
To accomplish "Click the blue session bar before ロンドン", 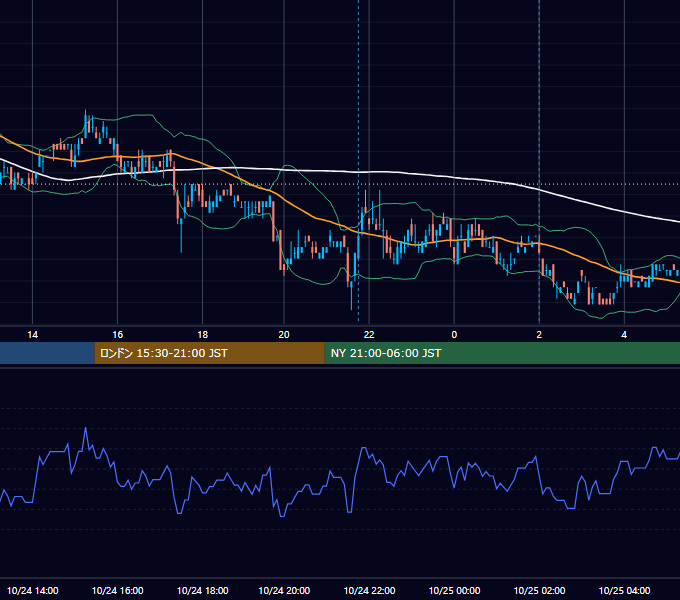I will (47, 353).
